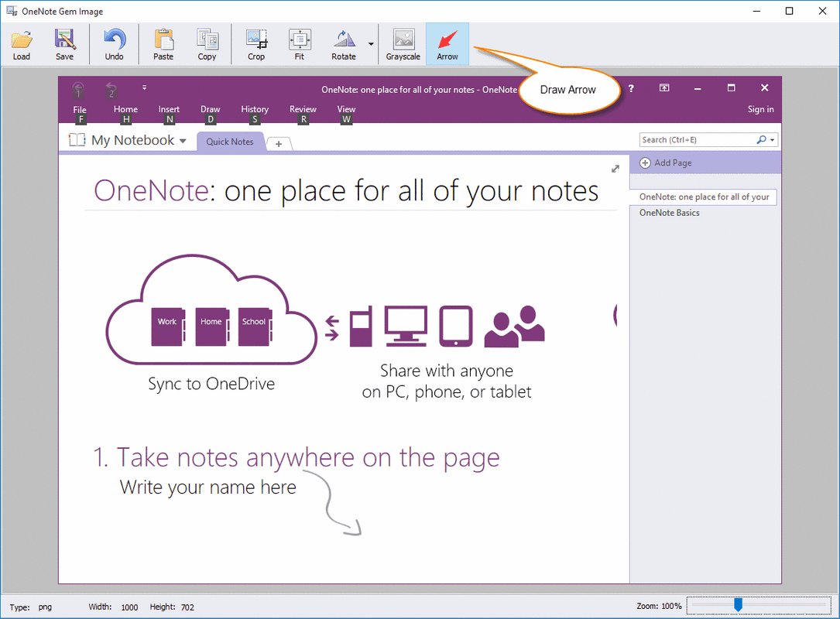Image resolution: width=840 pixels, height=619 pixels.
Task: Click 'Share with anyone' caption text
Action: point(447,371)
